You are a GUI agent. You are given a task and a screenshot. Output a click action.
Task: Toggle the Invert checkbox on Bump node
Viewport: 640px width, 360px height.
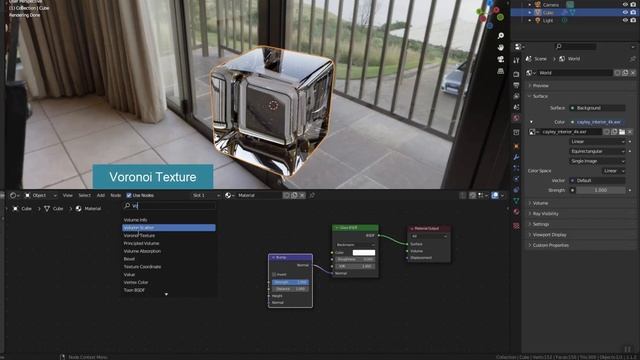[x=274, y=275]
